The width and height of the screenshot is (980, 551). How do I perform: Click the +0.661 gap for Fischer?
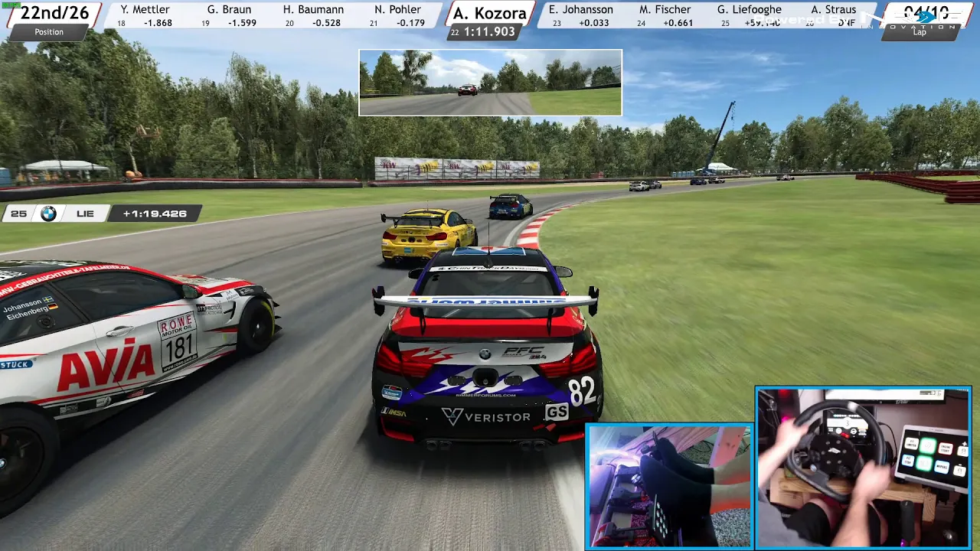tap(678, 23)
